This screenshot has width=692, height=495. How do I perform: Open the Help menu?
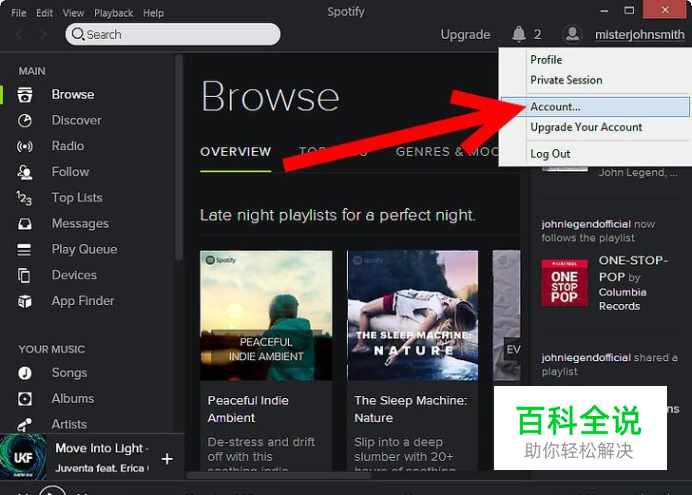click(x=153, y=13)
